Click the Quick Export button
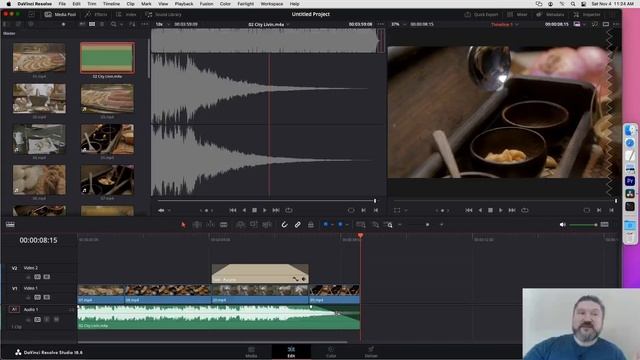 [482, 14]
